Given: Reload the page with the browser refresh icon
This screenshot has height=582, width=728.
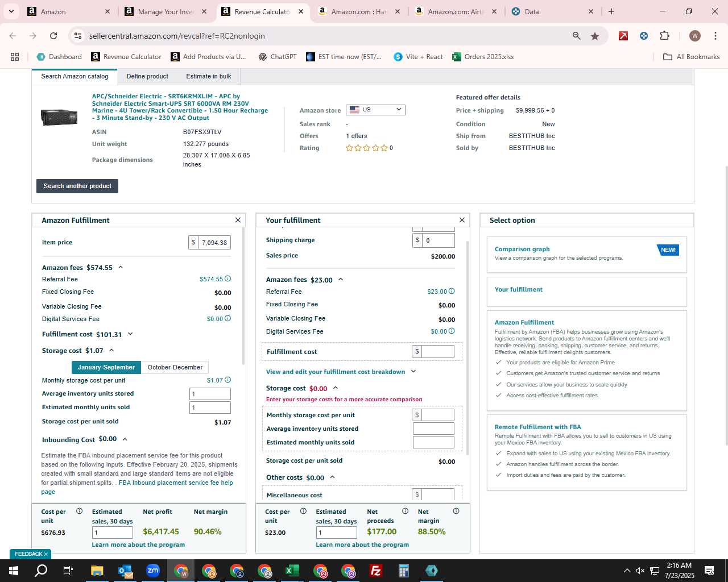Looking at the screenshot, I should click(x=53, y=36).
